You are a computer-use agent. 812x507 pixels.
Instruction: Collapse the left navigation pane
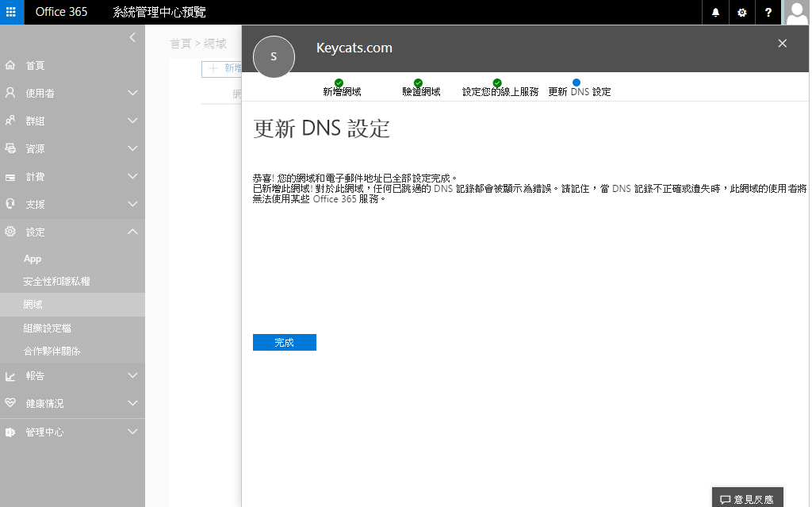pos(132,37)
